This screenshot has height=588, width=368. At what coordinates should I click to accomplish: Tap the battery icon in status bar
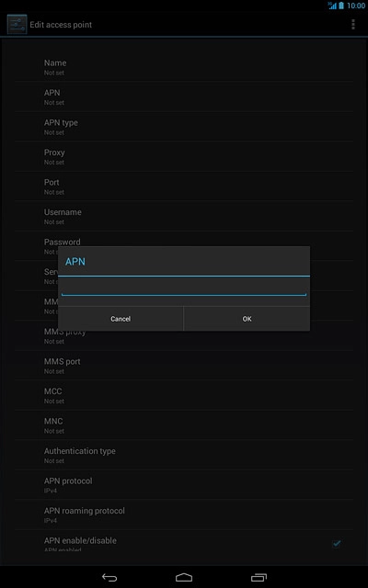[341, 6]
